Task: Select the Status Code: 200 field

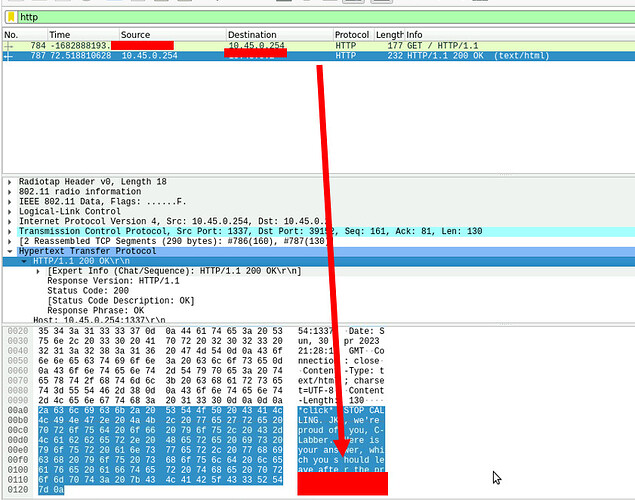Action: point(88,291)
